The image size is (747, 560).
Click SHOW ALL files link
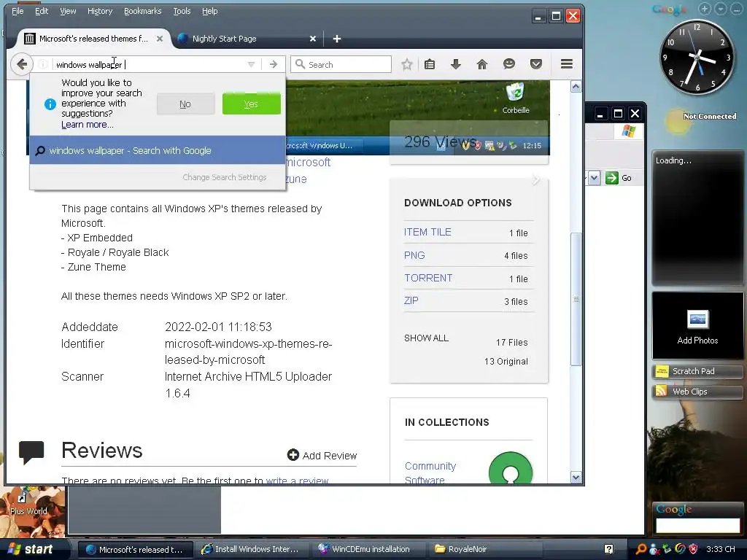click(x=426, y=338)
